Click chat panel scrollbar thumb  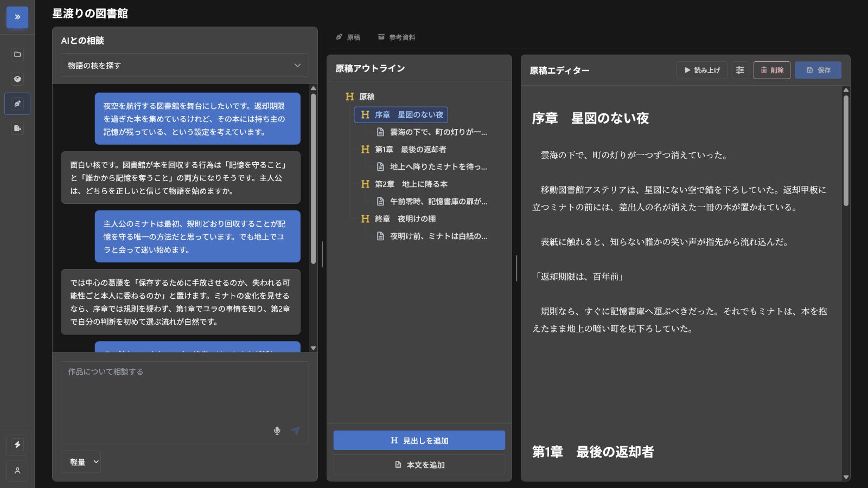click(313, 179)
